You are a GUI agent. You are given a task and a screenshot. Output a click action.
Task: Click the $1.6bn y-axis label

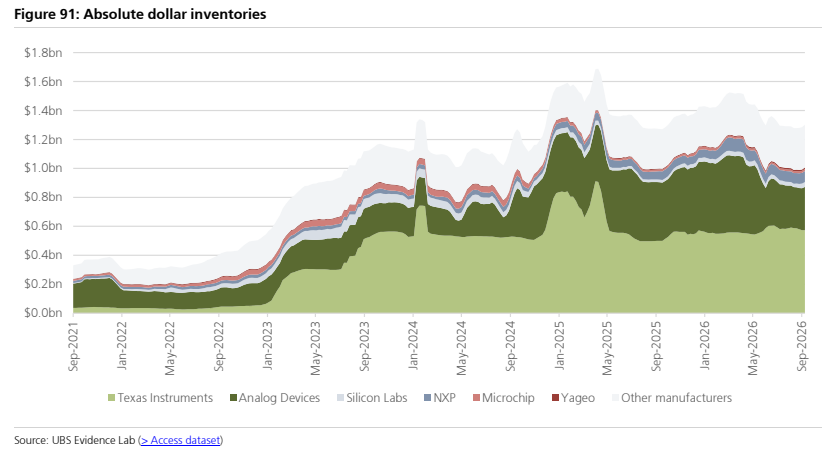click(43, 82)
